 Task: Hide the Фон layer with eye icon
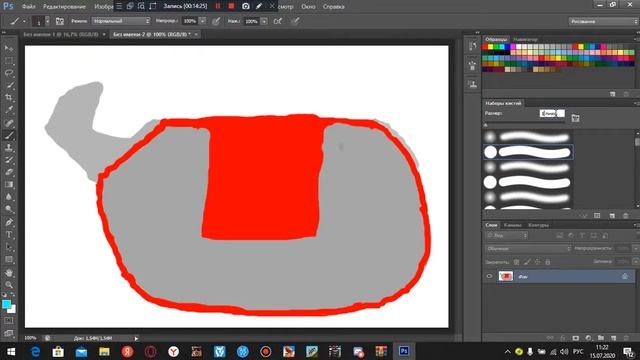click(x=489, y=276)
